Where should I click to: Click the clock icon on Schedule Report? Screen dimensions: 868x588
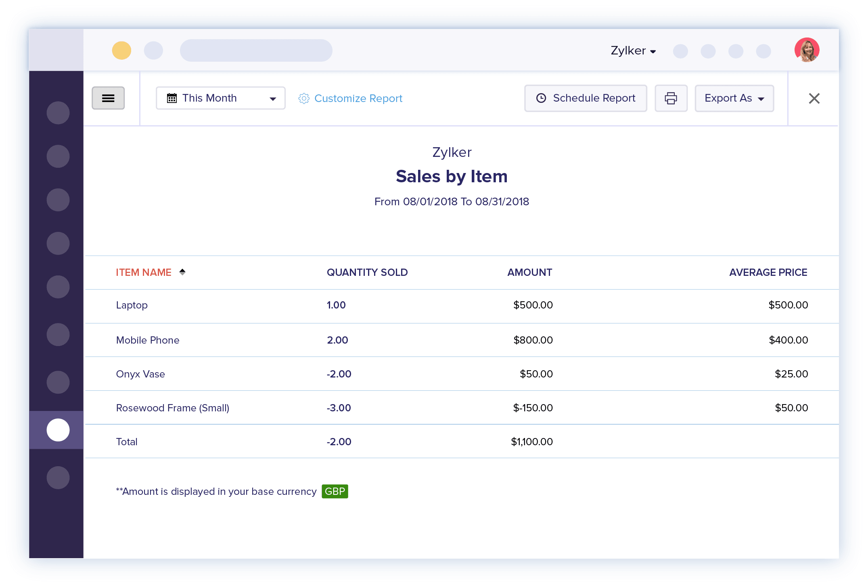click(541, 98)
